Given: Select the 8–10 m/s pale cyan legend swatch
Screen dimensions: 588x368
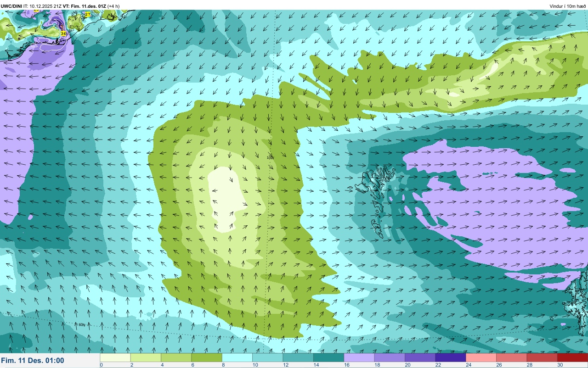Looking at the screenshot, I should click(237, 357).
